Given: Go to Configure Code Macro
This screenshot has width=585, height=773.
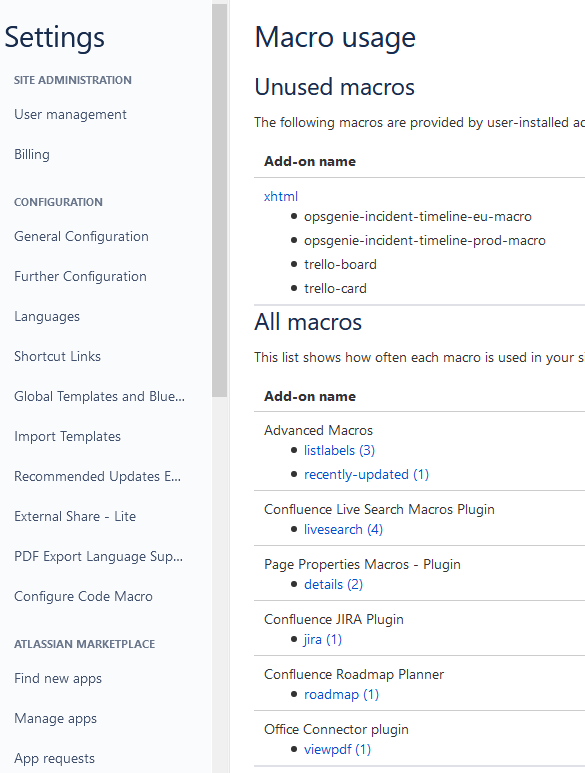Looking at the screenshot, I should click(x=83, y=596).
